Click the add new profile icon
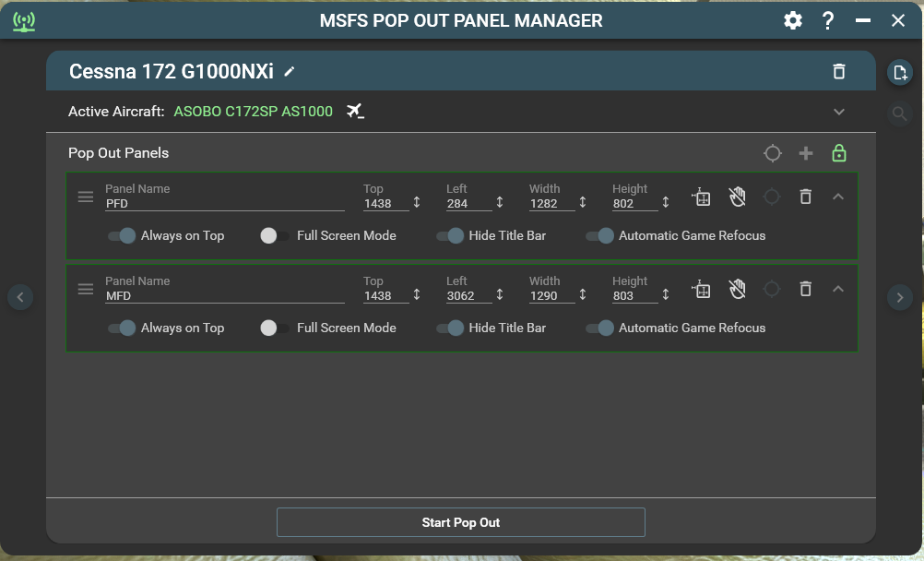The width and height of the screenshot is (924, 561). 900,73
